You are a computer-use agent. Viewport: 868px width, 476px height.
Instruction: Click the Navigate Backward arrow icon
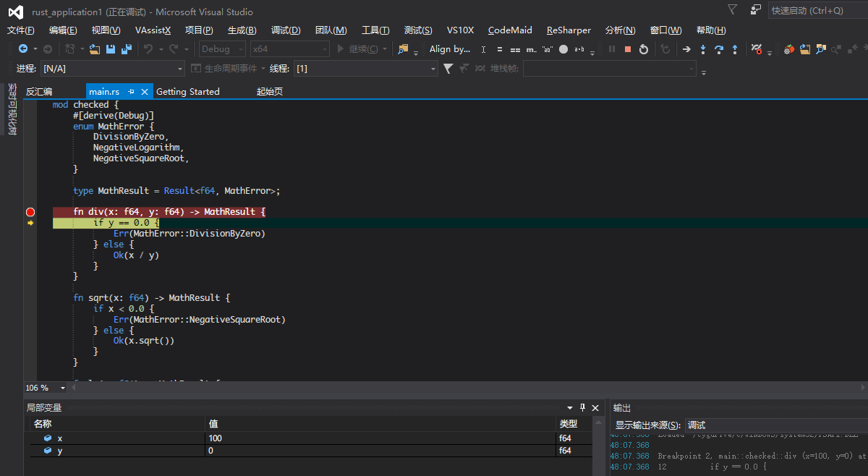[x=23, y=49]
